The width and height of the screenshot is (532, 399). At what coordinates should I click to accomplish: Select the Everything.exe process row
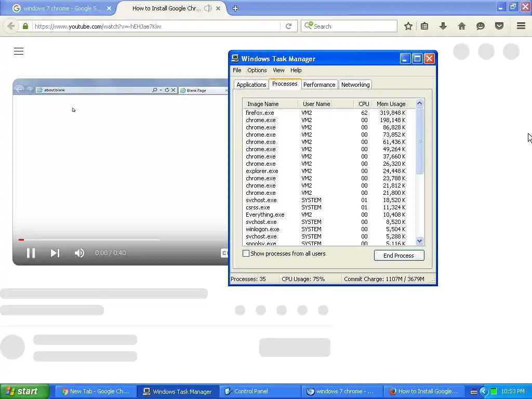pyautogui.click(x=328, y=215)
